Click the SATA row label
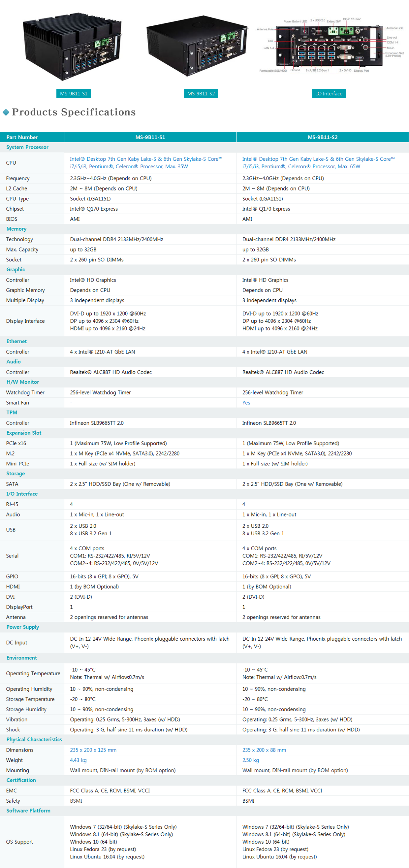This screenshot has width=409, height=868. 12,484
